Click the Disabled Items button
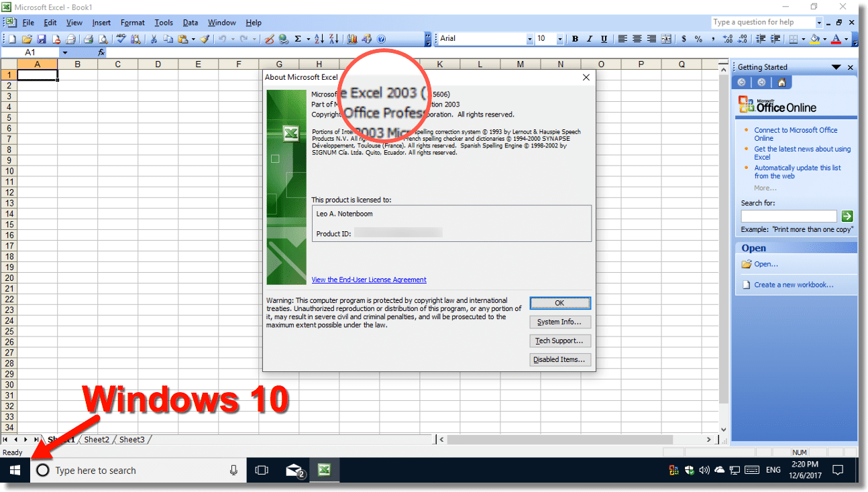Viewport: 868px width, 492px height. pyautogui.click(x=560, y=359)
